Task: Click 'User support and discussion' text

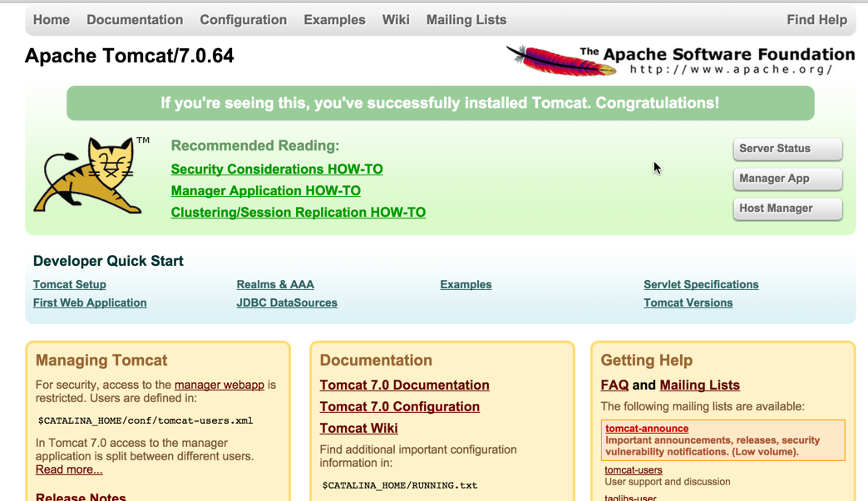Action: [667, 482]
